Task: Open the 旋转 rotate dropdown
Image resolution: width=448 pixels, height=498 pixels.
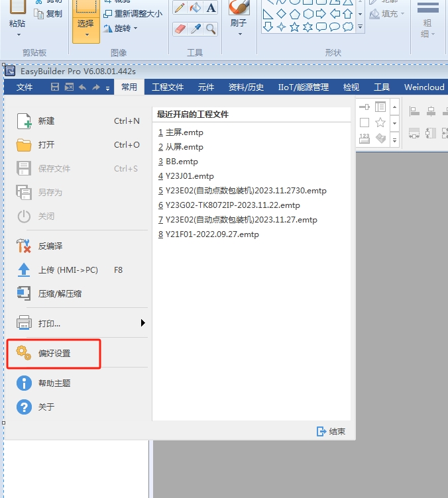Action: 121,28
